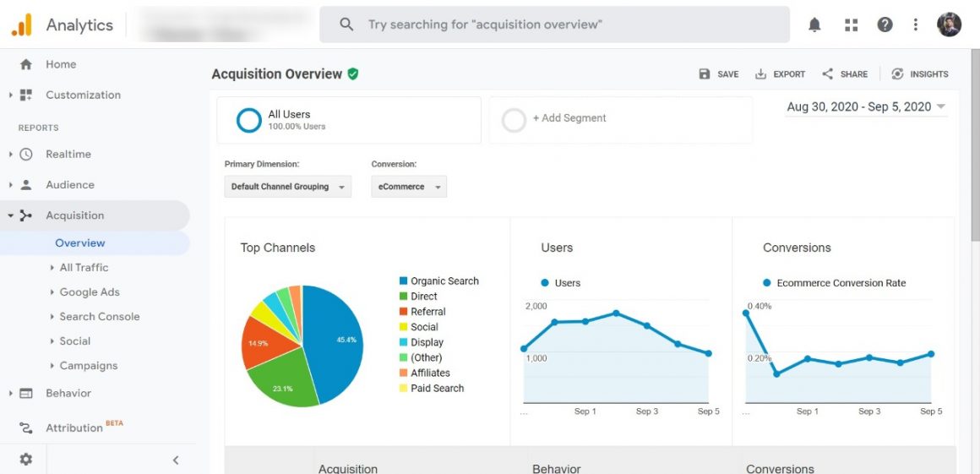980x474 pixels.
Task: Click the Realtime sidebar label
Action: click(x=68, y=155)
